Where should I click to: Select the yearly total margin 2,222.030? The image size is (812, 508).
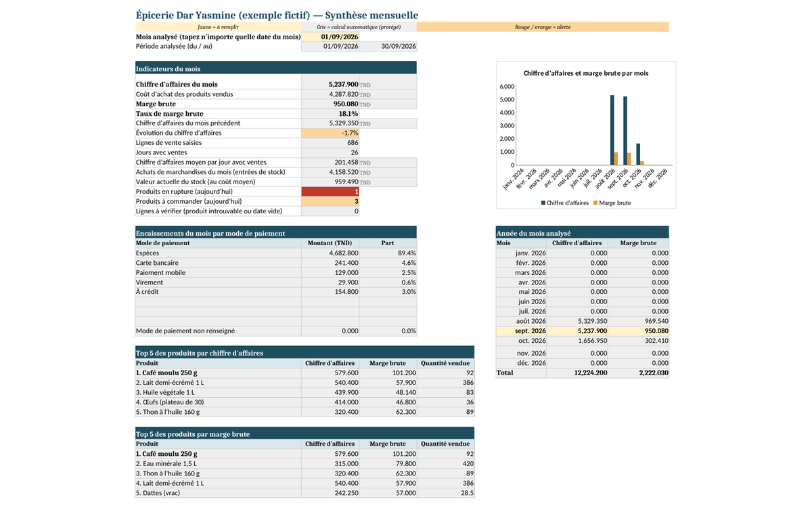(638, 373)
